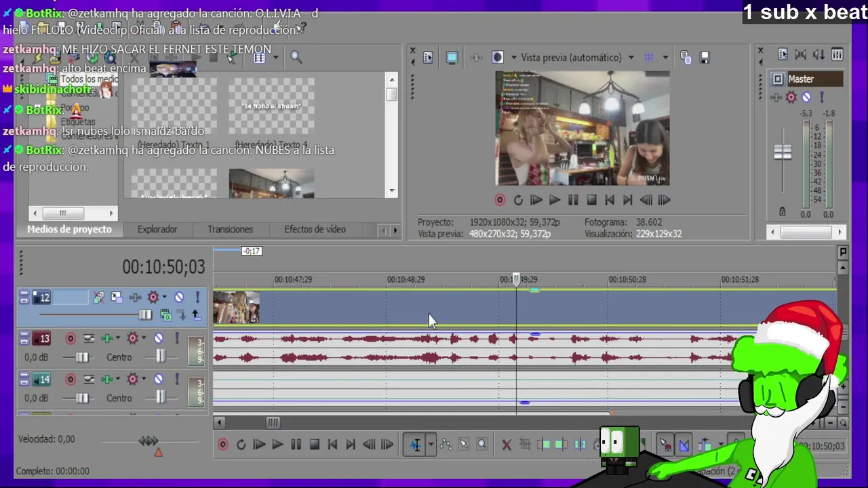Open Master bus FX gear icon
This screenshot has height=488, width=868.
(x=791, y=97)
